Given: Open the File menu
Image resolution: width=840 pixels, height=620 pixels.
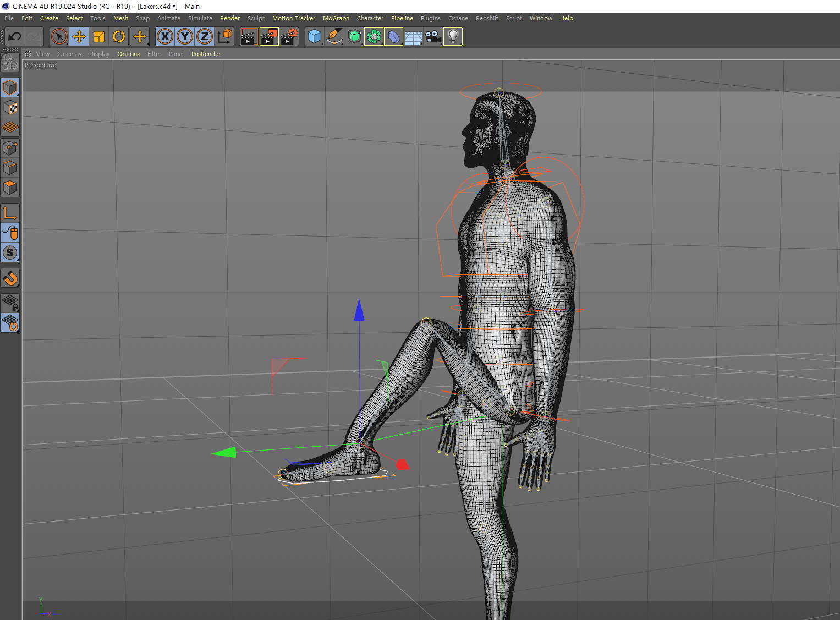Looking at the screenshot, I should pyautogui.click(x=9, y=18).
